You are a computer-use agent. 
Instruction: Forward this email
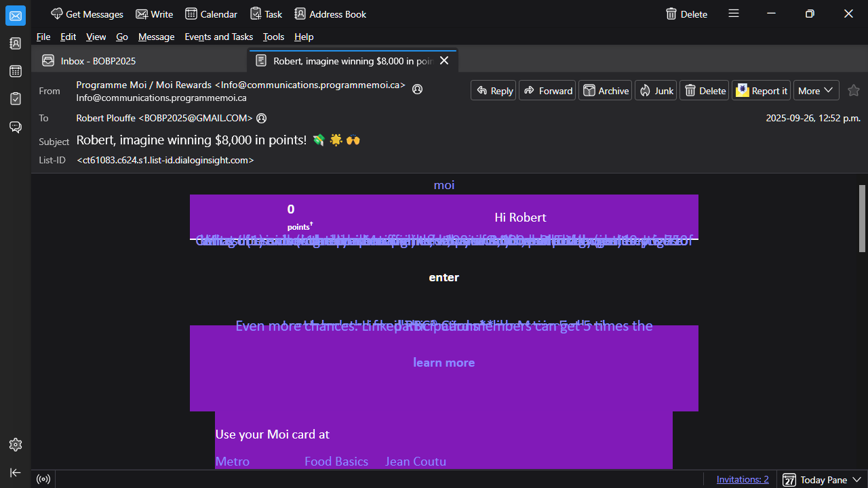[547, 91]
